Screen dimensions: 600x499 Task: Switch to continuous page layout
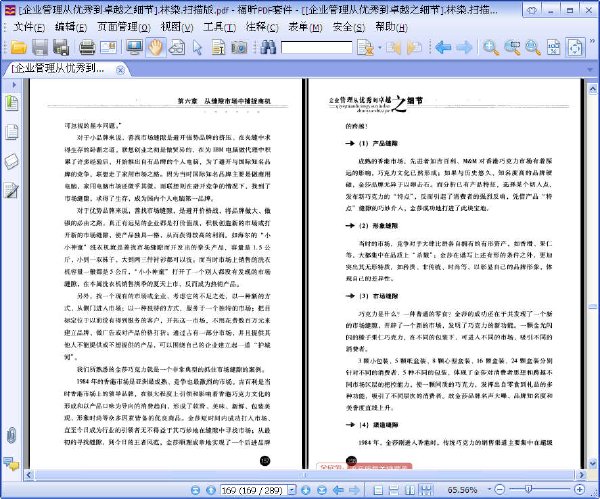pos(394,490)
